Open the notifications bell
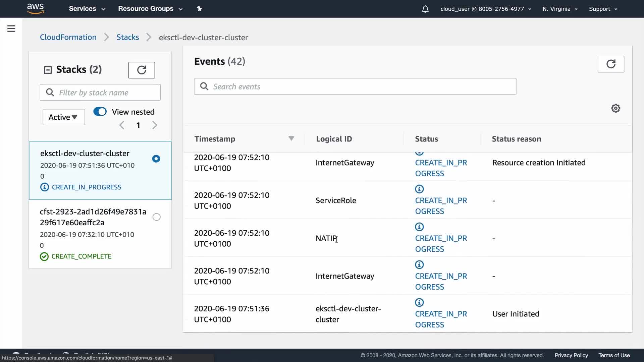The height and width of the screenshot is (362, 644). (x=425, y=9)
